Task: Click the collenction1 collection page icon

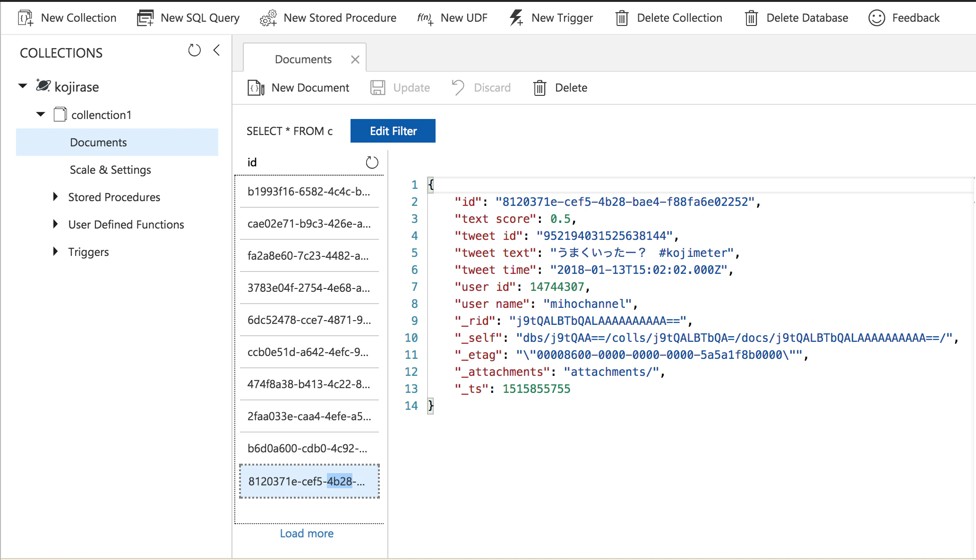Action: 60,114
